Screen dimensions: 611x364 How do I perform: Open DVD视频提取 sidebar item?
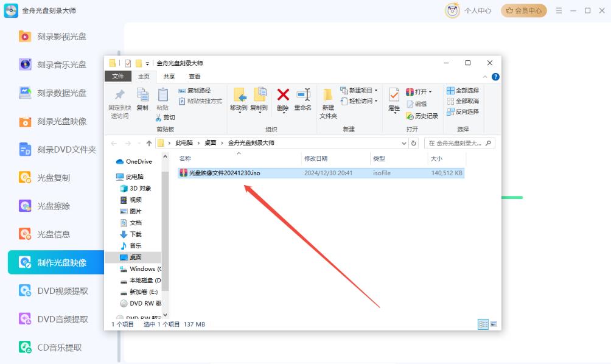[x=54, y=291]
